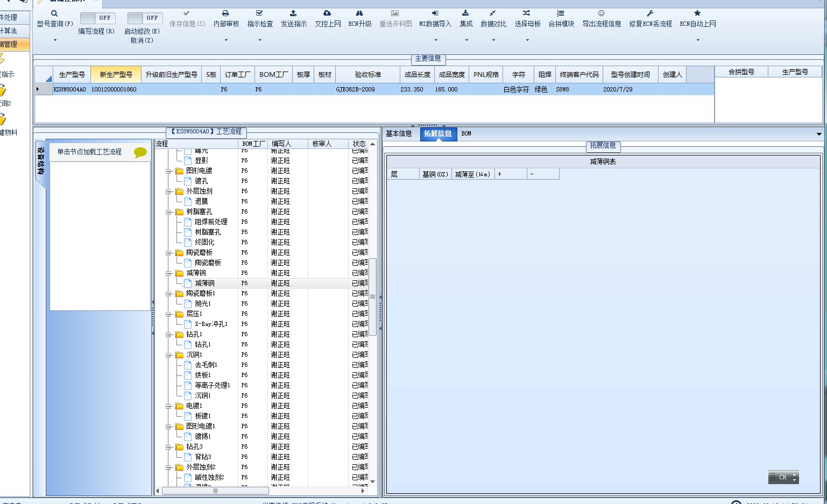
Task: Click the ECN升级 icon
Action: pyautogui.click(x=359, y=13)
